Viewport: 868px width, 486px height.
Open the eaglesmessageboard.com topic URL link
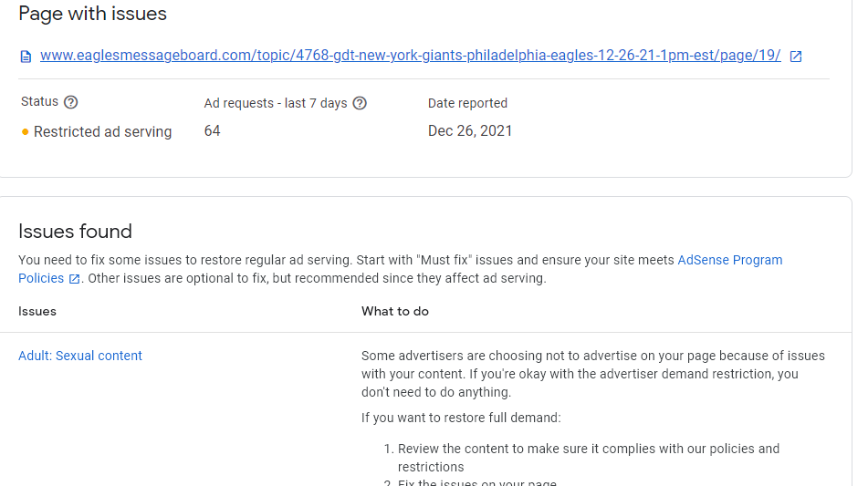[x=410, y=56]
